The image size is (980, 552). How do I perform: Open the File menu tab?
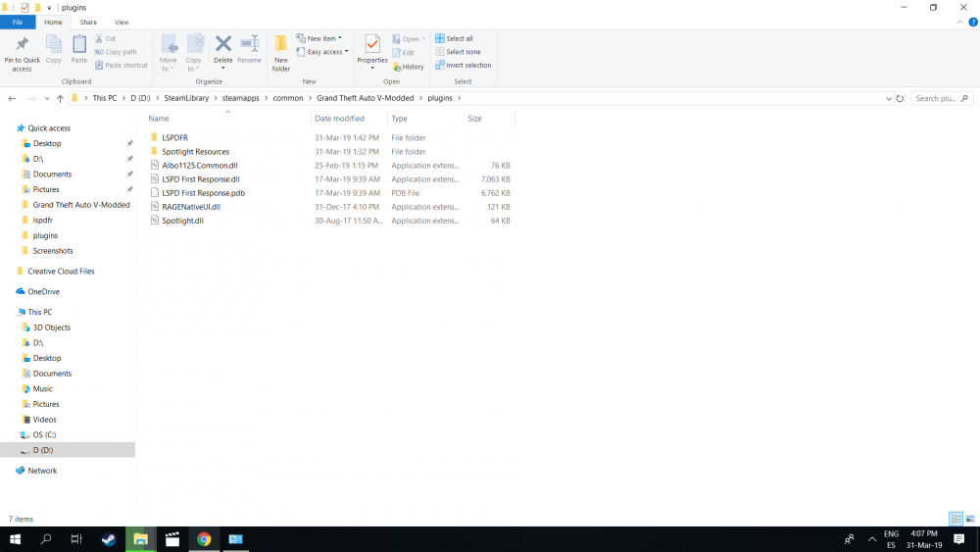(18, 22)
